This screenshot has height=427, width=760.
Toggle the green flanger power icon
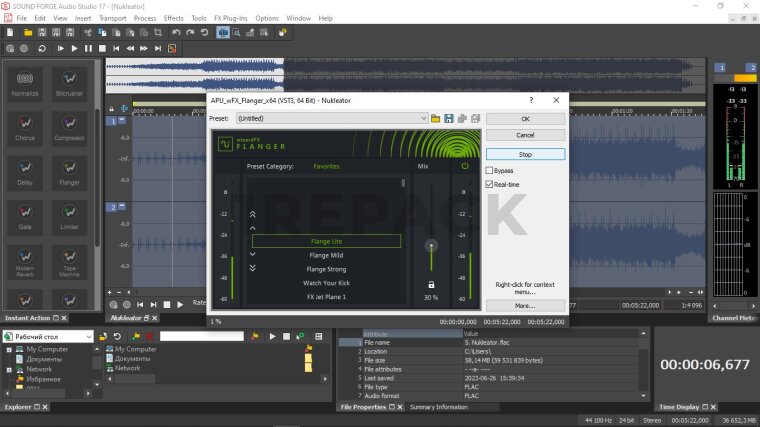[x=464, y=166]
